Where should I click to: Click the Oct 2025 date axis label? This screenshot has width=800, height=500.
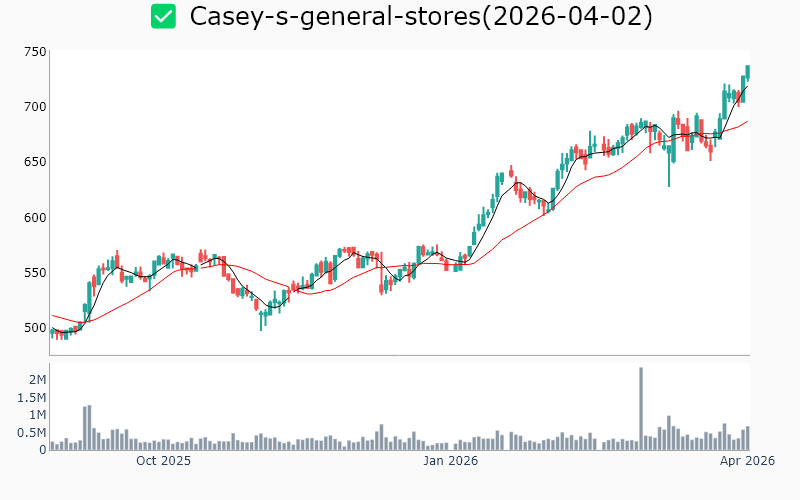point(163,461)
